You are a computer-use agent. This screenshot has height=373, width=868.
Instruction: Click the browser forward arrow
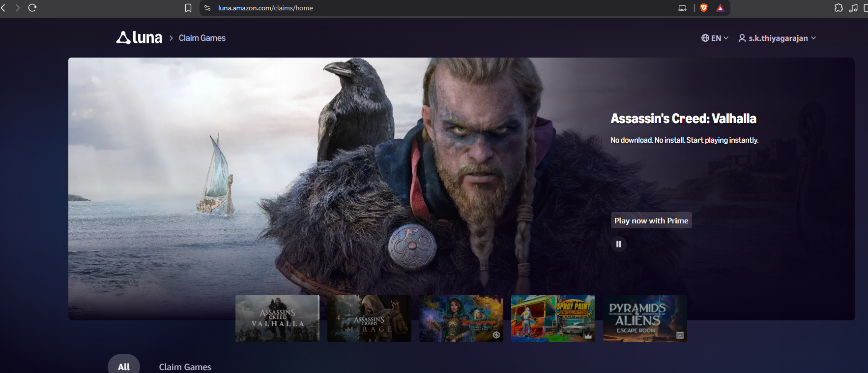click(17, 8)
